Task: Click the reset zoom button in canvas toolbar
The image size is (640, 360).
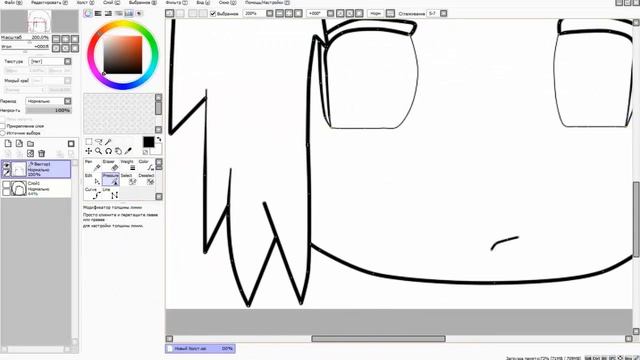Action: click(x=298, y=13)
